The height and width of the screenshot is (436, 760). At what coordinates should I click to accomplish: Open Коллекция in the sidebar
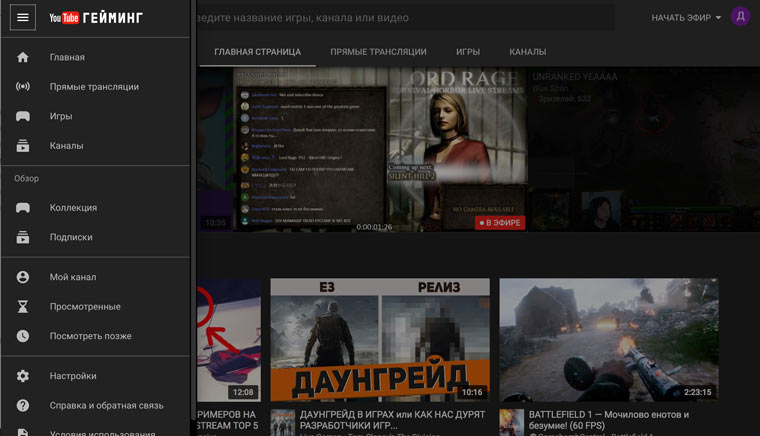point(73,208)
